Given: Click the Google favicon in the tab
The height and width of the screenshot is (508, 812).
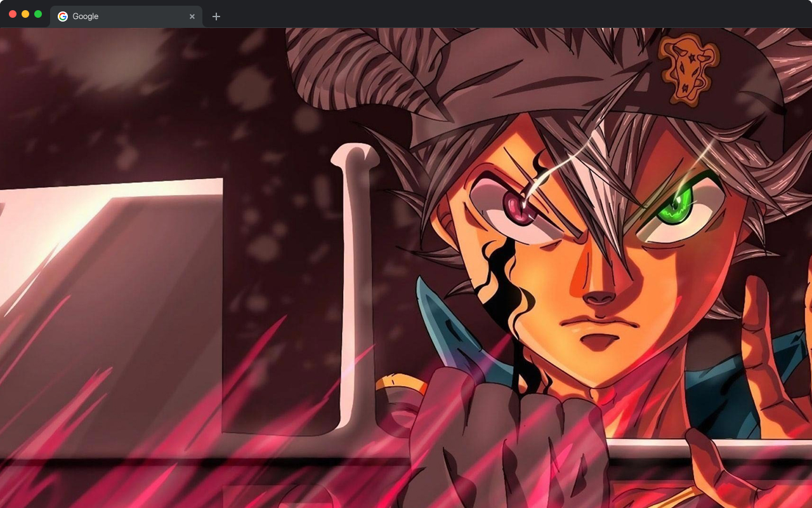Looking at the screenshot, I should coord(63,17).
